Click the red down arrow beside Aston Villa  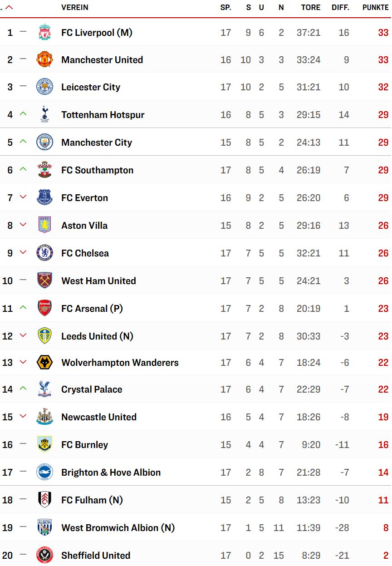tap(23, 224)
